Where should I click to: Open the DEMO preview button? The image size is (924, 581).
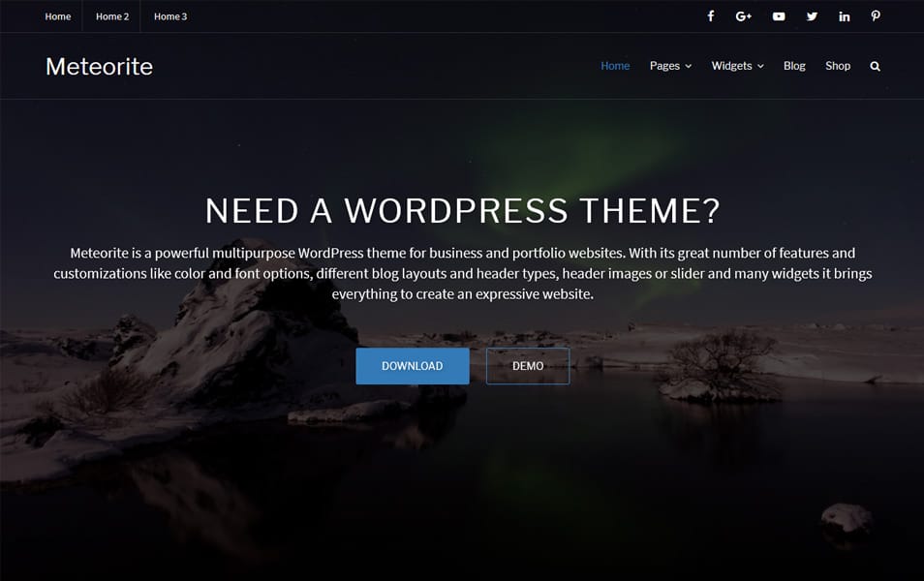527,366
